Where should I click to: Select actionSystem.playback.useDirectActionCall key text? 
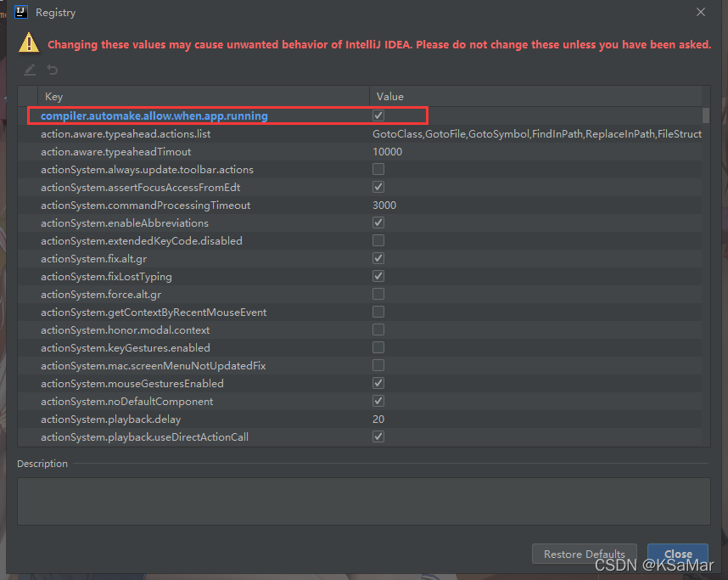(144, 436)
